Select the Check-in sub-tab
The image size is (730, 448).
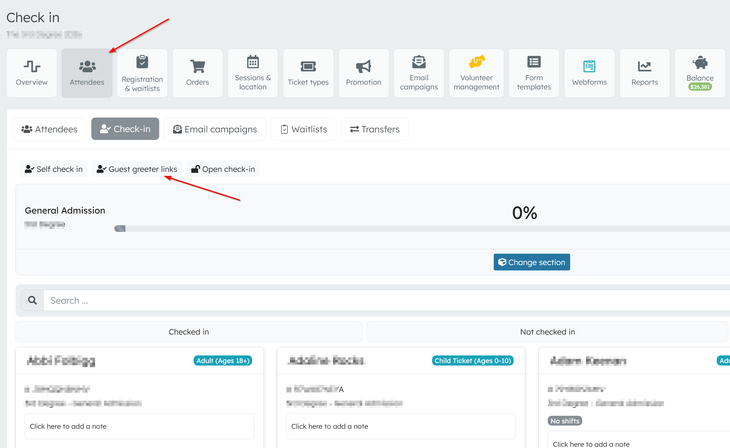(x=125, y=129)
